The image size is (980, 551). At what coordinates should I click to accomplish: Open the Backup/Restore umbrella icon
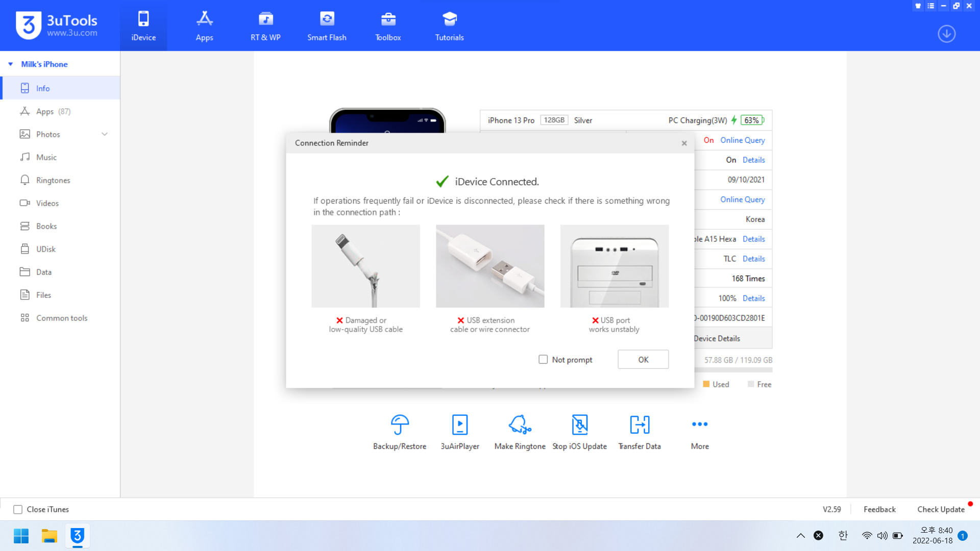pos(400,424)
